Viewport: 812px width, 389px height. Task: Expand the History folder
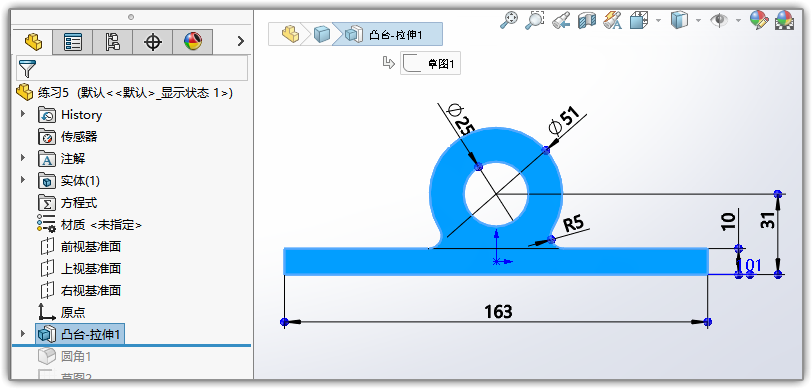22,113
